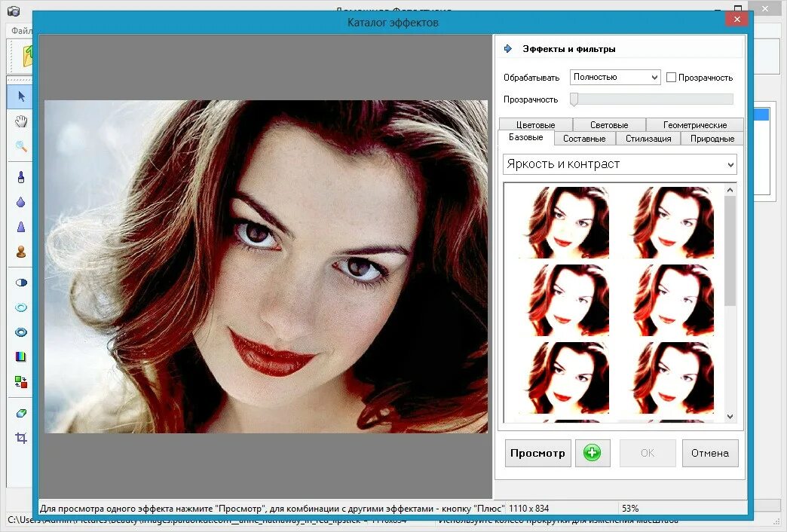787x532 pixels.
Task: Select the arrow selection tool
Action: (20, 96)
